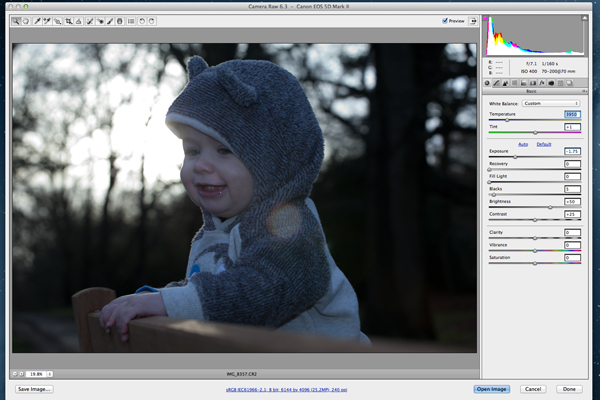
Task: Open the White Balance dropdown
Action: coord(550,103)
